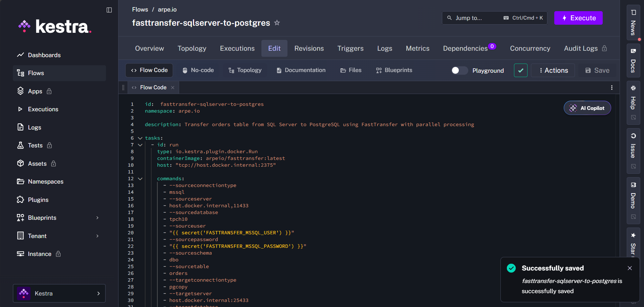Open Namespaces in the sidebar

pos(45,182)
